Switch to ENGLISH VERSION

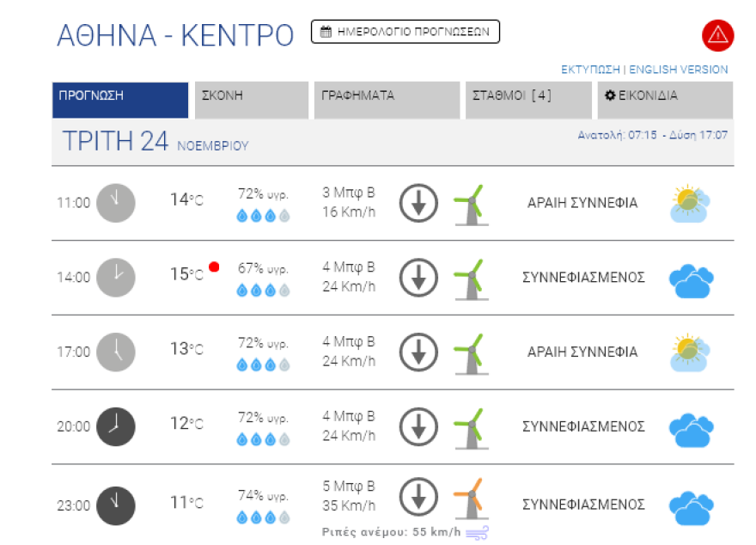click(679, 70)
